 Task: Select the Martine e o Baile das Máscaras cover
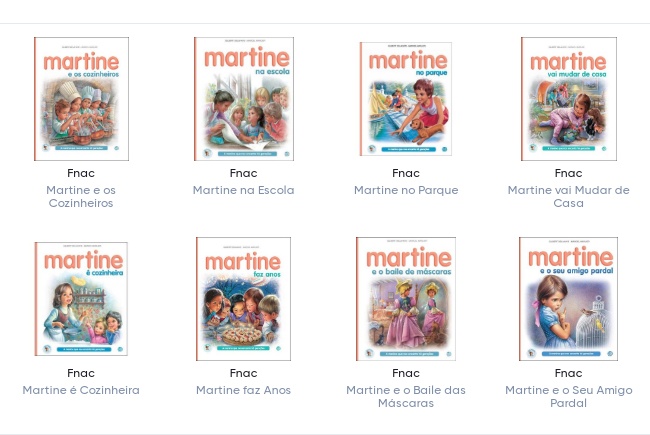click(x=406, y=299)
